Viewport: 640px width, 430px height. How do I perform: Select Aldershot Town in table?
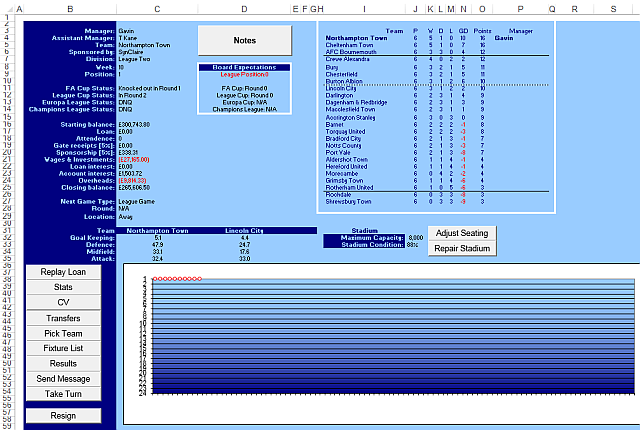(347, 160)
